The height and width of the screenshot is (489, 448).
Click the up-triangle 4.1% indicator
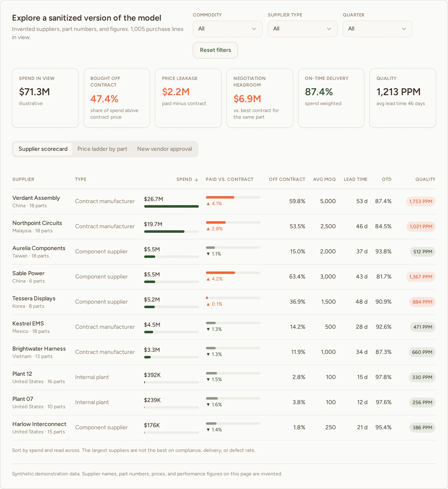tap(214, 204)
